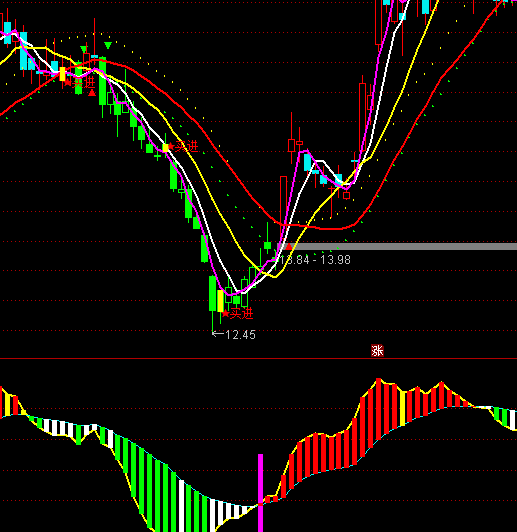
Task: Click the 涨 badge above the divider
Action: point(377,350)
